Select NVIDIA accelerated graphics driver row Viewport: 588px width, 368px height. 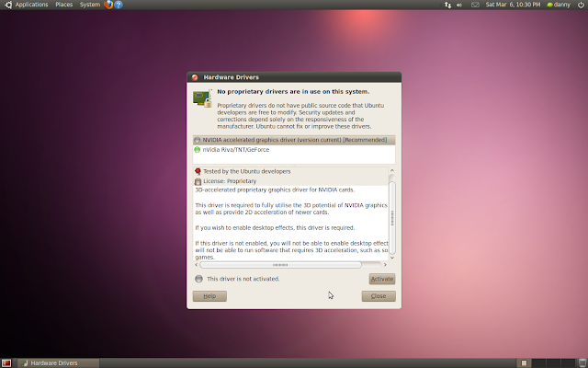point(294,140)
